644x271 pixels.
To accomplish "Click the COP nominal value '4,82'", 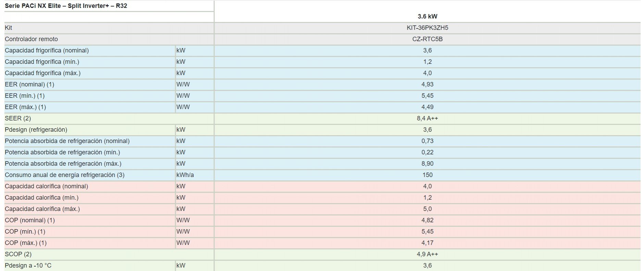I will point(427,220).
